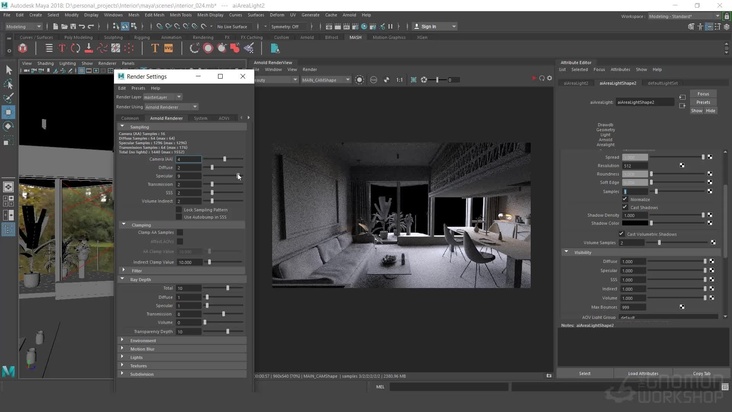Screen dimensions: 732x412
Task: Open the Modeling menu set dropdown
Action: (x=23, y=27)
